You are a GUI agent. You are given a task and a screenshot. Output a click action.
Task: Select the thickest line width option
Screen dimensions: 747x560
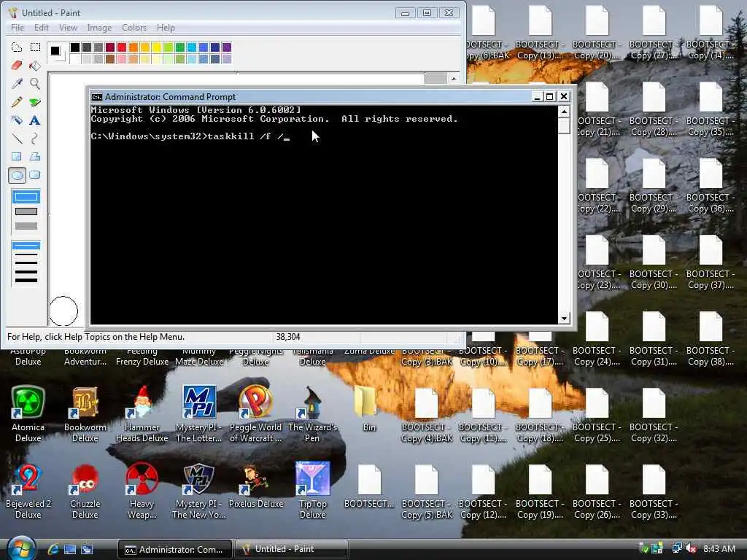(26, 281)
